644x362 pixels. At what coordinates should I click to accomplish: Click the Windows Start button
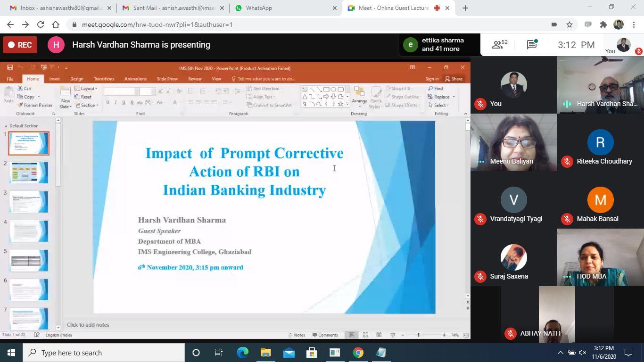tap(11, 353)
